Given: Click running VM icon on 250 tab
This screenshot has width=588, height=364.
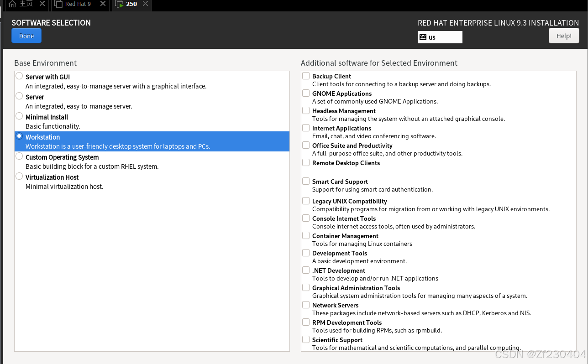Looking at the screenshot, I should pyautogui.click(x=120, y=5).
